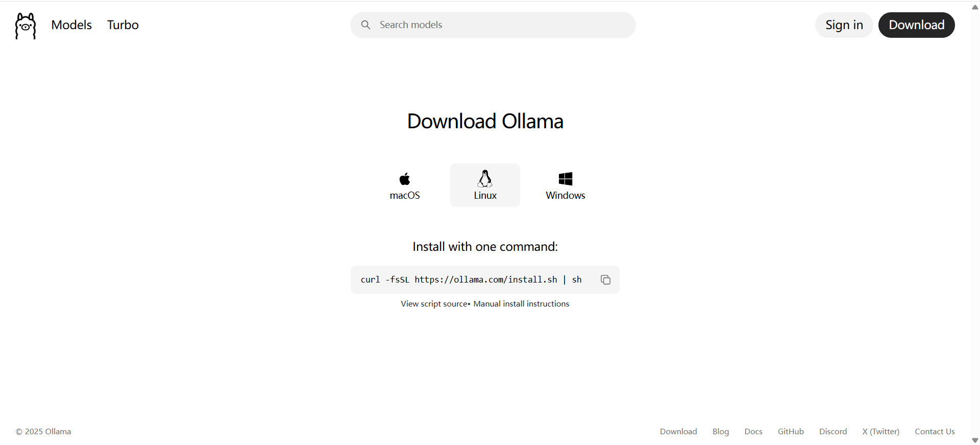Click the black Download button in header
The image size is (980, 445).
pyautogui.click(x=917, y=25)
